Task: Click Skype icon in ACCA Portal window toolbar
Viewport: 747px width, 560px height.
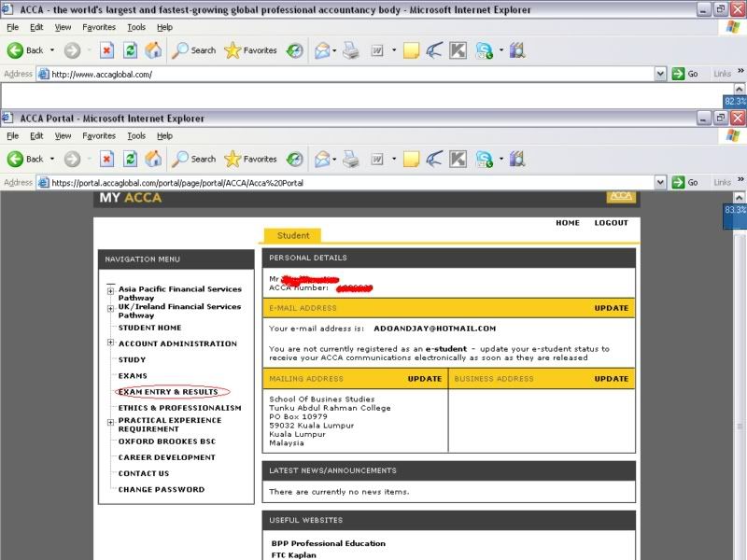Action: point(484,159)
